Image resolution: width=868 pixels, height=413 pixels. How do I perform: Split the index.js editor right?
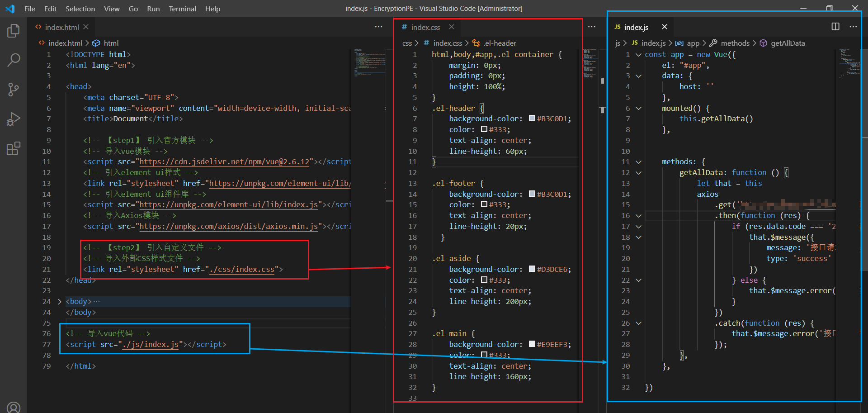pos(835,27)
